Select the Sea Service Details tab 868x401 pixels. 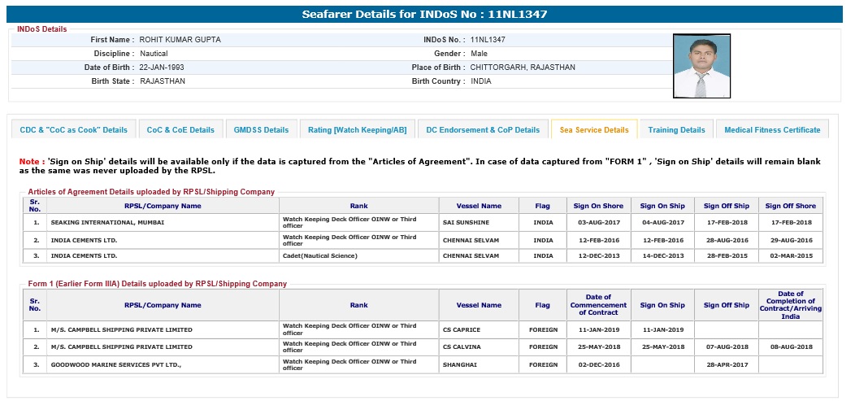click(594, 129)
